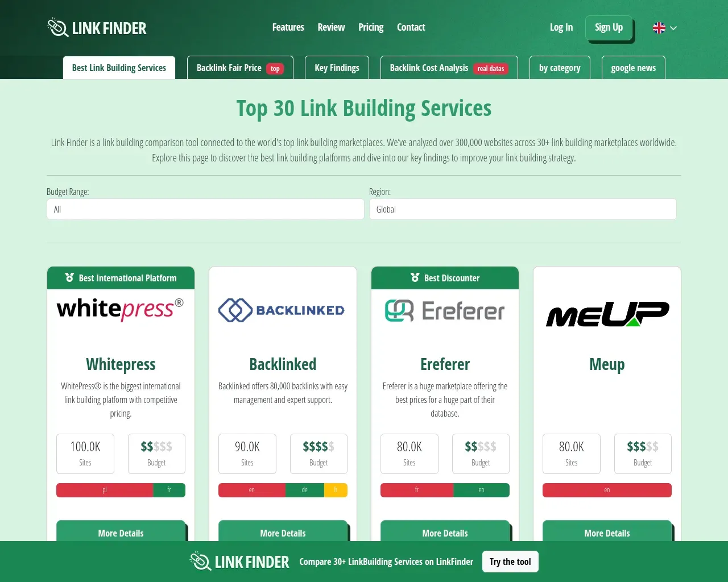Expand the language chevron beside the flag
728x582 pixels.
(x=673, y=28)
